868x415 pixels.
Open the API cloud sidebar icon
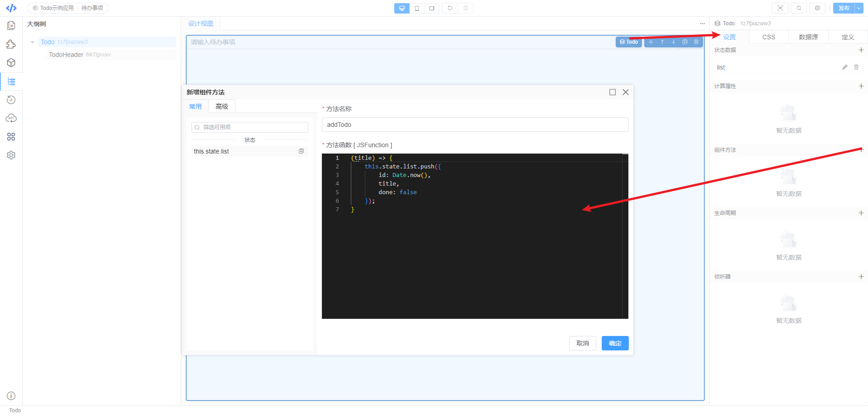[x=11, y=118]
